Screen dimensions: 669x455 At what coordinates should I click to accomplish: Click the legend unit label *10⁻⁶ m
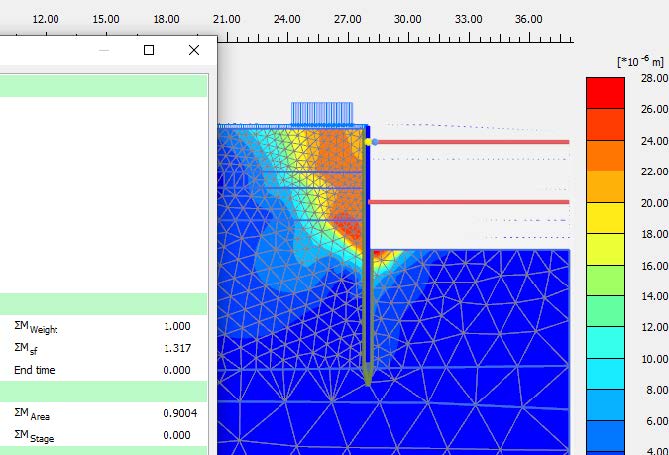coord(640,61)
